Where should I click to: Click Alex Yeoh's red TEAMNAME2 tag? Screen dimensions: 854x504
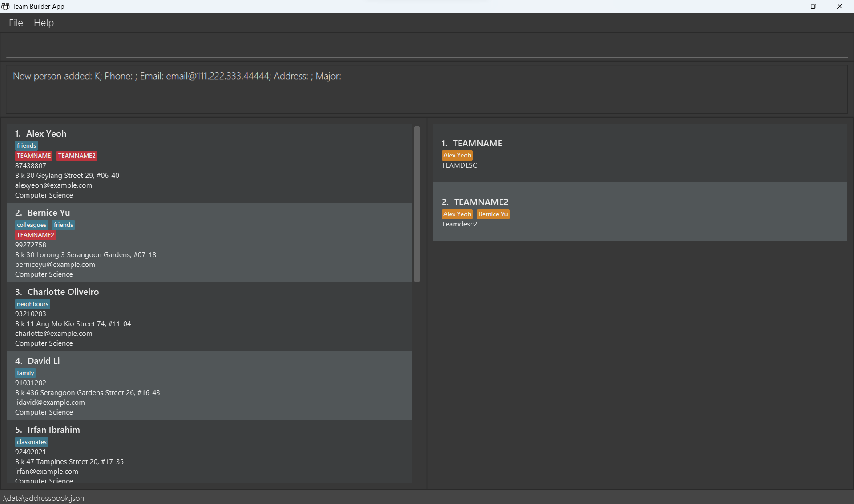(77, 156)
